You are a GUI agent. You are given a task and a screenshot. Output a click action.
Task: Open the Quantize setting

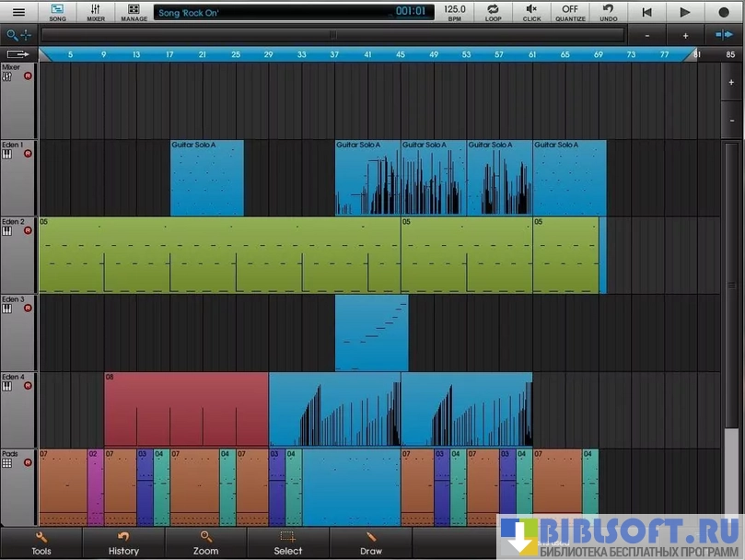[x=570, y=12]
